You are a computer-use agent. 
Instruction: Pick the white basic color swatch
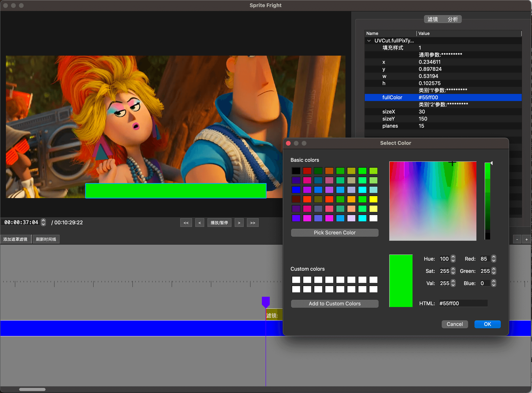point(373,218)
